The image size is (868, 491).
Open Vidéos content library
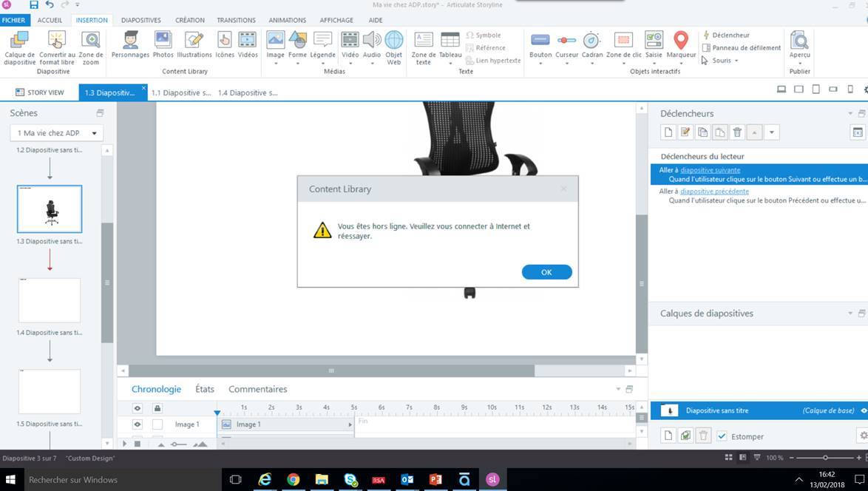248,44
